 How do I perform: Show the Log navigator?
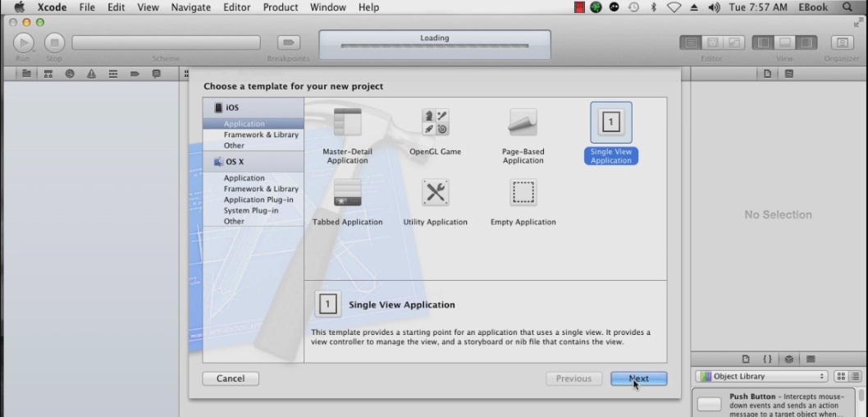point(156,74)
